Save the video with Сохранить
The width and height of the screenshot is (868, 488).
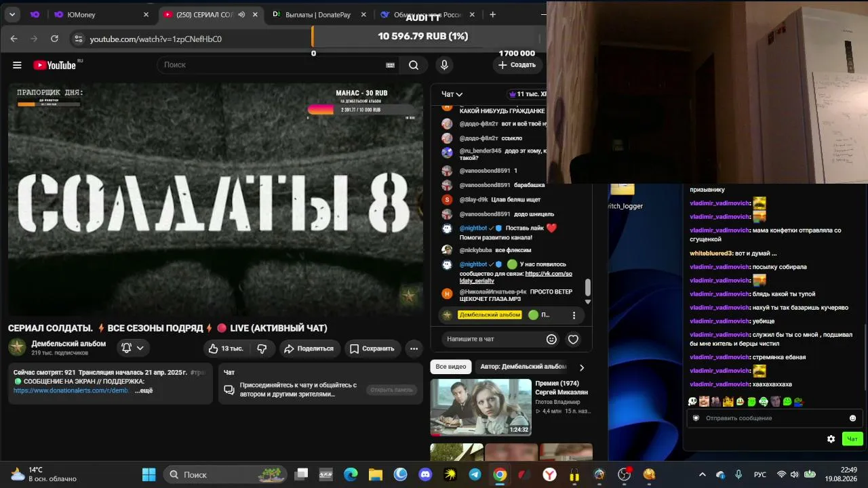point(372,348)
